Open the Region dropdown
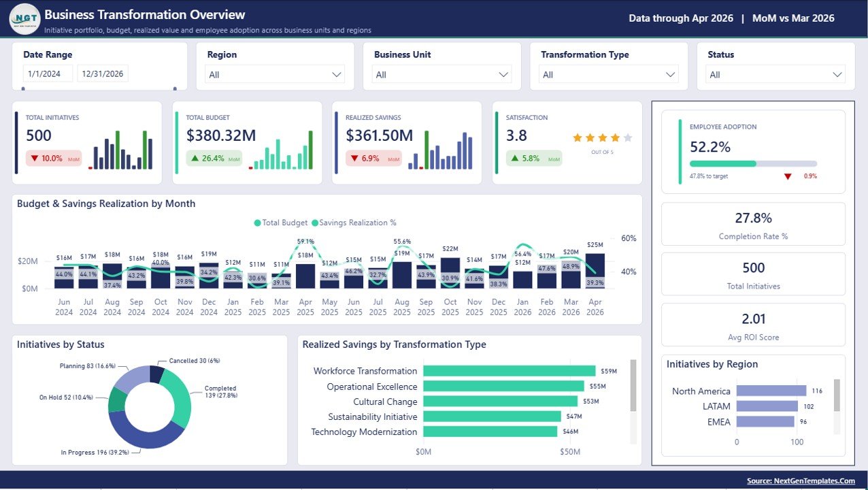The height and width of the screenshot is (490, 868). click(x=276, y=75)
